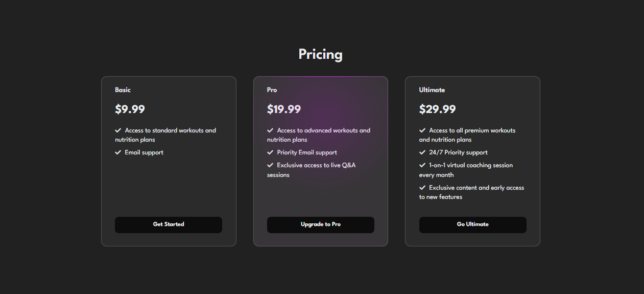The height and width of the screenshot is (294, 644).
Task: Click the $29.99 price
Action: pyautogui.click(x=438, y=109)
